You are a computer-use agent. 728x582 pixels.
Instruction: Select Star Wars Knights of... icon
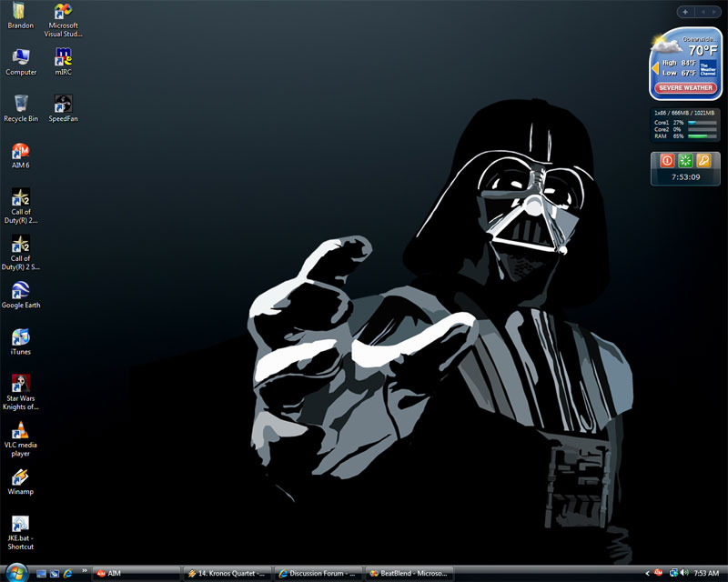[x=20, y=393]
